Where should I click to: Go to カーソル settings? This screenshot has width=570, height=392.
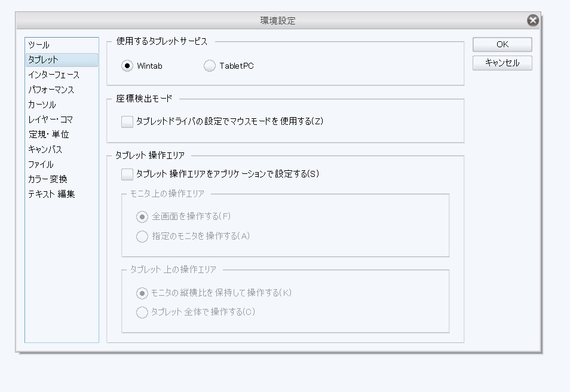[42, 105]
